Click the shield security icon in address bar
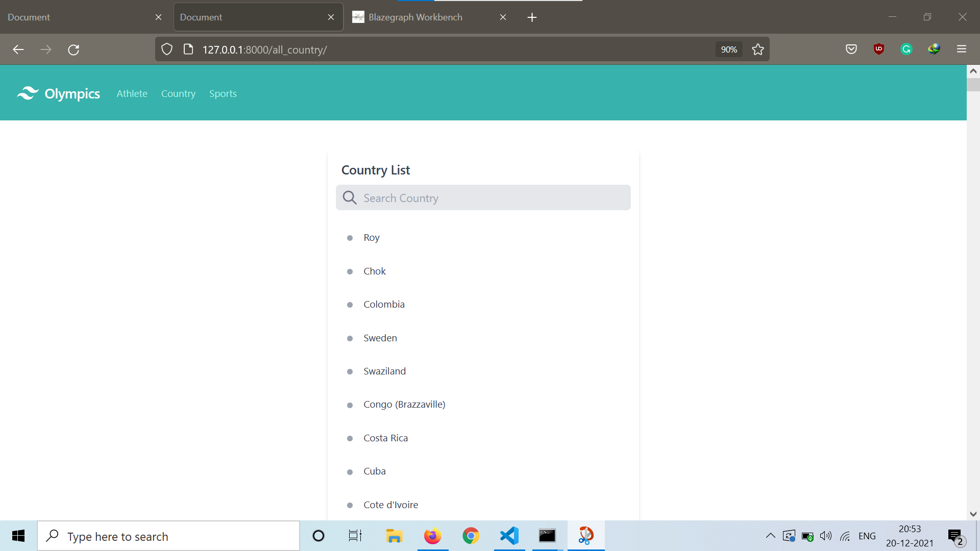The image size is (980, 551). 166,49
